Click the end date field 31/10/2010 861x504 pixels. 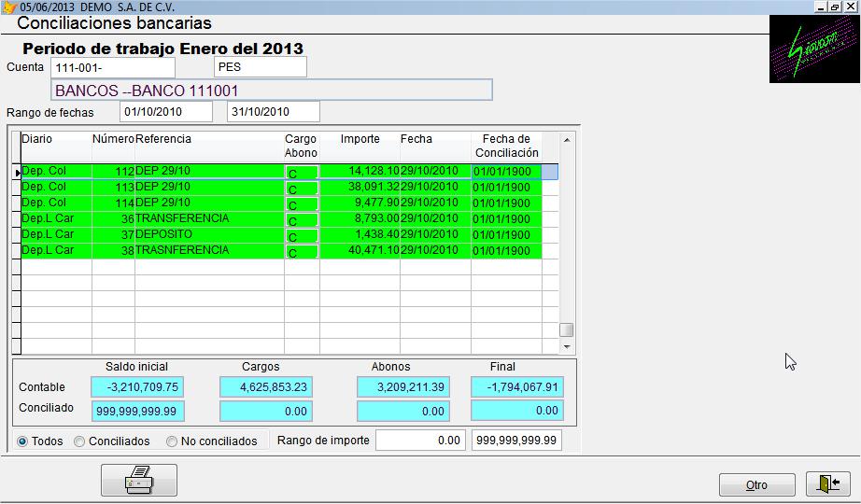274,112
